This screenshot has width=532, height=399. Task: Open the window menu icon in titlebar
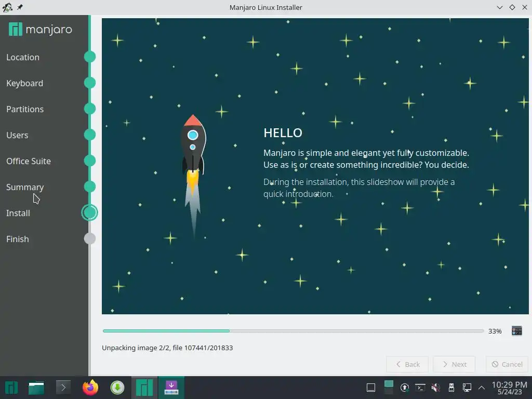(x=7, y=7)
